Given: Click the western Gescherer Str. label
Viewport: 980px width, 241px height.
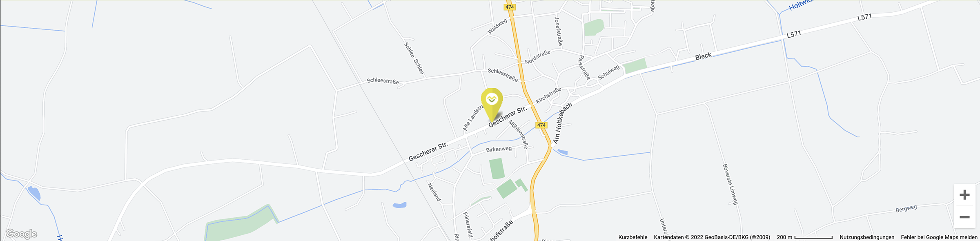Looking at the screenshot, I should pyautogui.click(x=428, y=152).
